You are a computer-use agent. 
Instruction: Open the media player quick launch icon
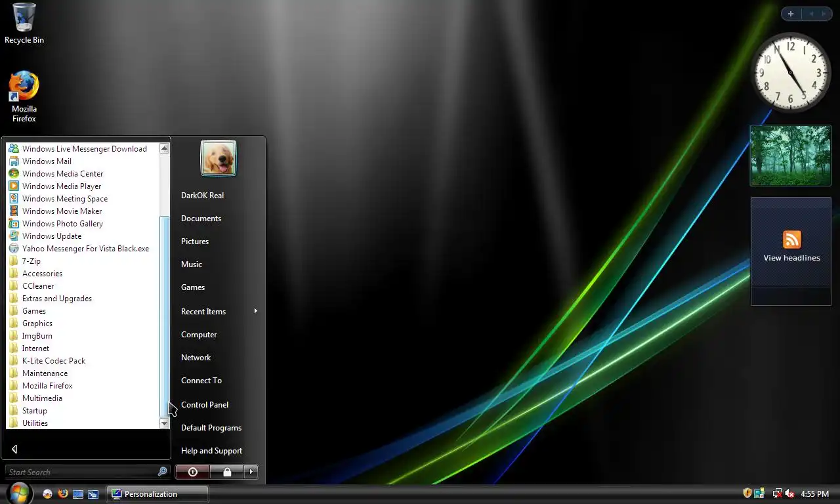[x=47, y=493]
